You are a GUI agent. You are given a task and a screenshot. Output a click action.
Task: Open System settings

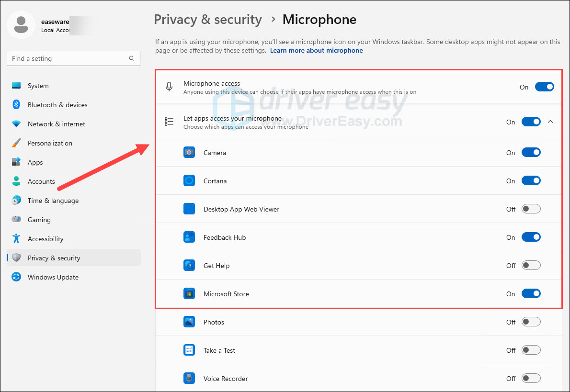click(73, 86)
